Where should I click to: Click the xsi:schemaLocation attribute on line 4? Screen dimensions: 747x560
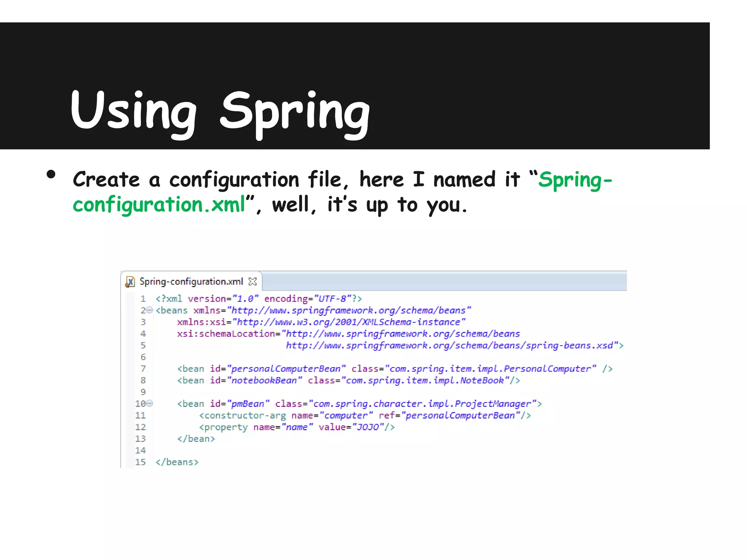[x=348, y=334]
